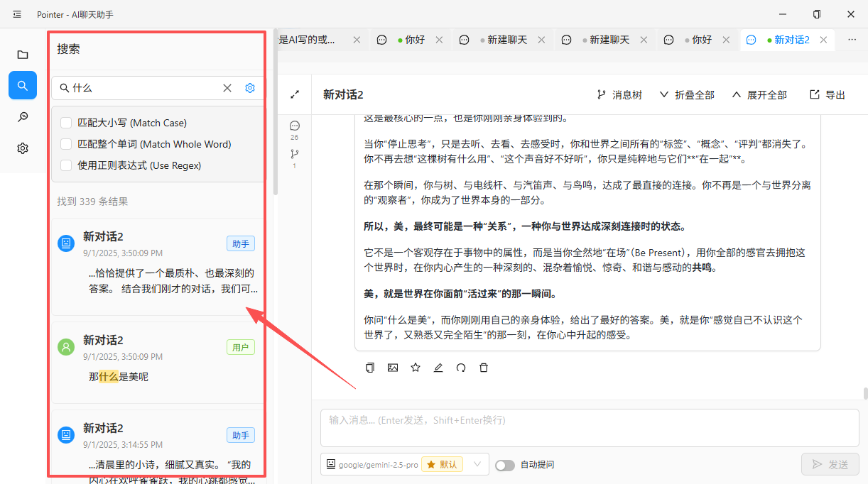
Task: Open the 消息树 message tree view
Action: (619, 94)
